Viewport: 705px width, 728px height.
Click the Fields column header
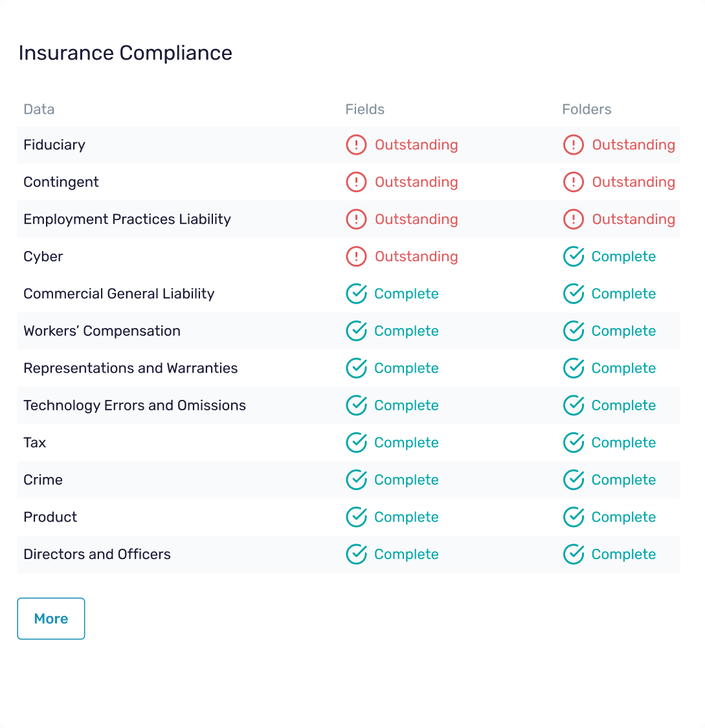point(364,109)
